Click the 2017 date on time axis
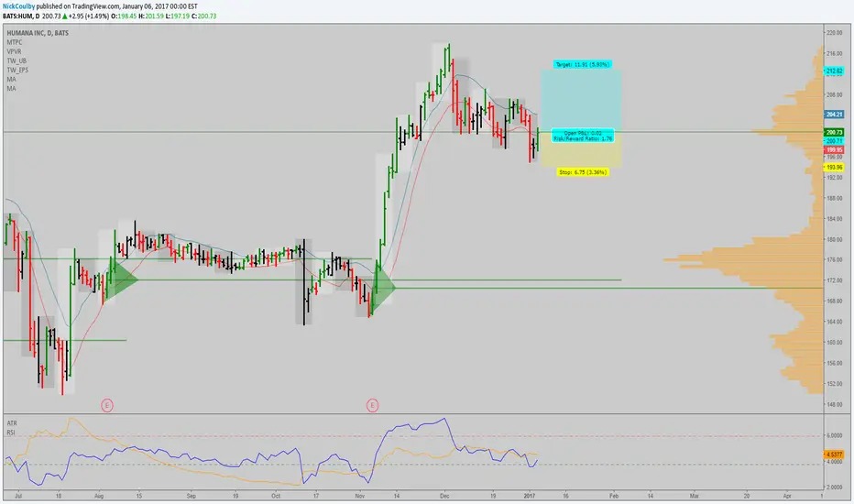 (x=530, y=497)
